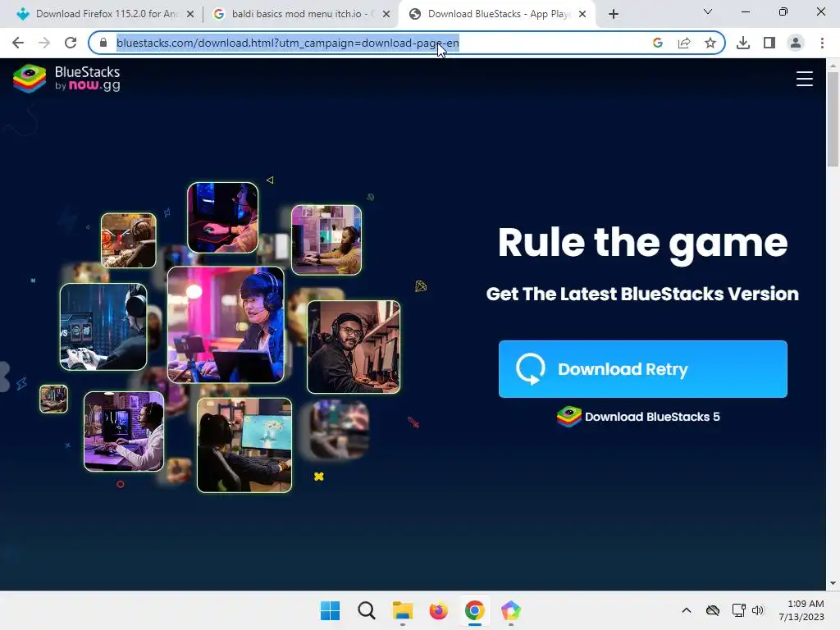Launch Firefox from taskbar
This screenshot has height=630, width=840.
pyautogui.click(x=438, y=610)
